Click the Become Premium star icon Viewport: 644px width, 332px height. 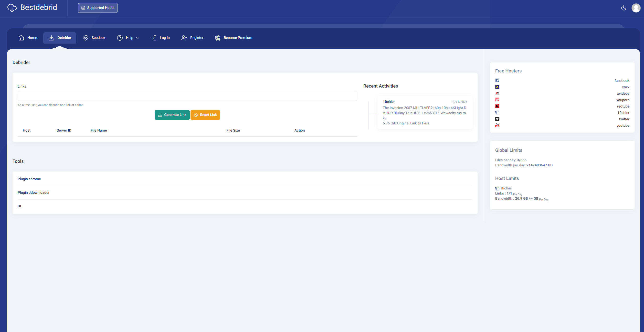(218, 38)
